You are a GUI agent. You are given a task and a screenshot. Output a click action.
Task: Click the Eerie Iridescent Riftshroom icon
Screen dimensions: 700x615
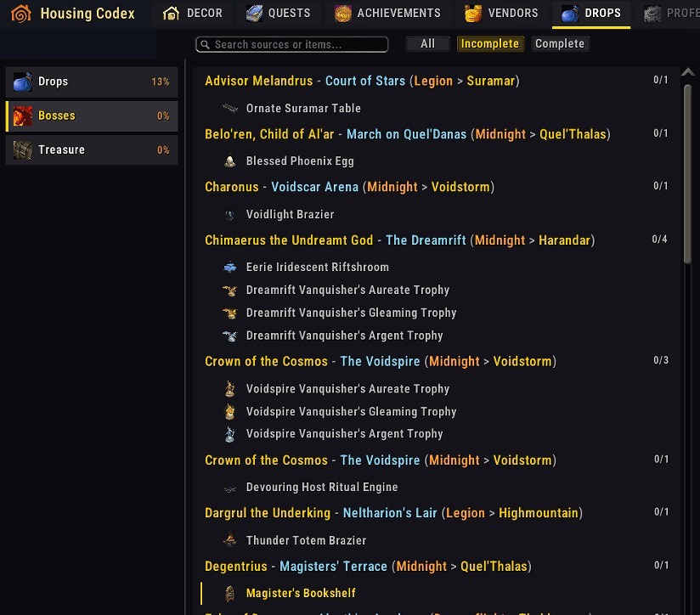click(x=230, y=267)
